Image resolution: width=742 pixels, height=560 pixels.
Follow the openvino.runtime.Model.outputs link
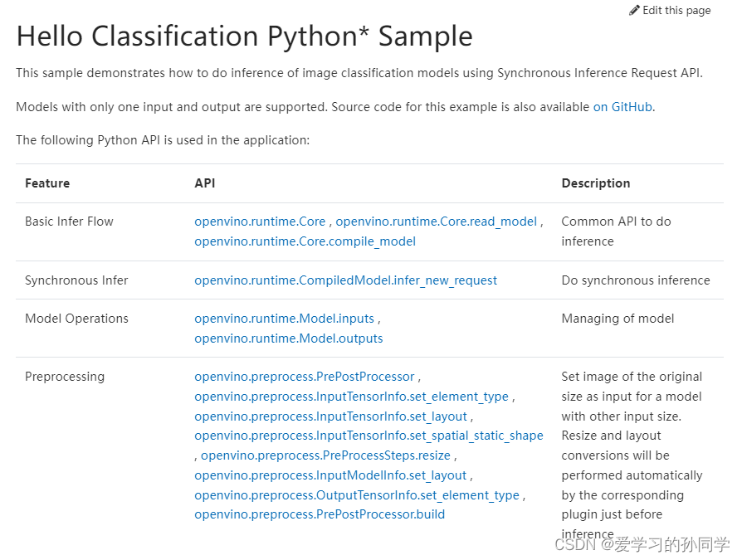288,338
